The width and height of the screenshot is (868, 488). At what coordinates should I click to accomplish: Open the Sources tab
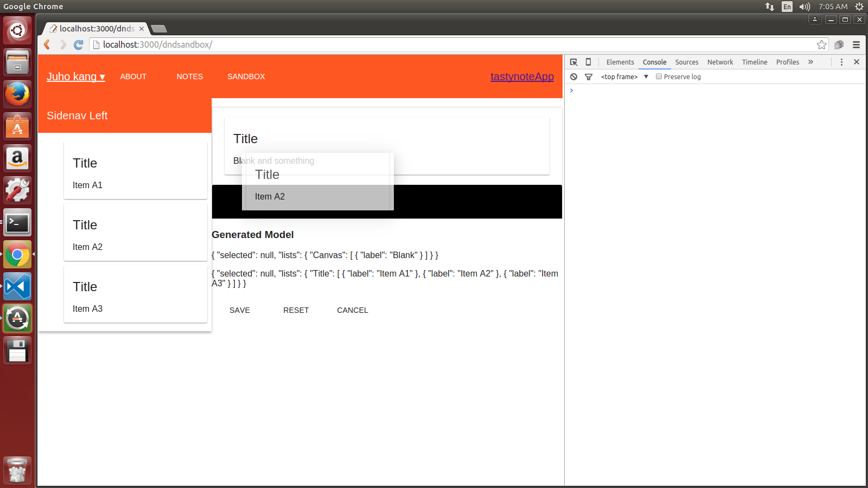point(687,62)
